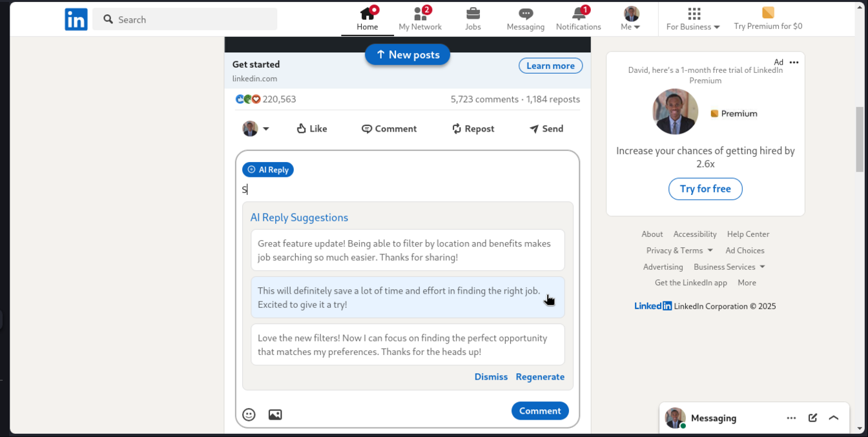Image resolution: width=868 pixels, height=437 pixels.
Task: Collapse the Messaging panel with its chevron
Action: tap(834, 418)
